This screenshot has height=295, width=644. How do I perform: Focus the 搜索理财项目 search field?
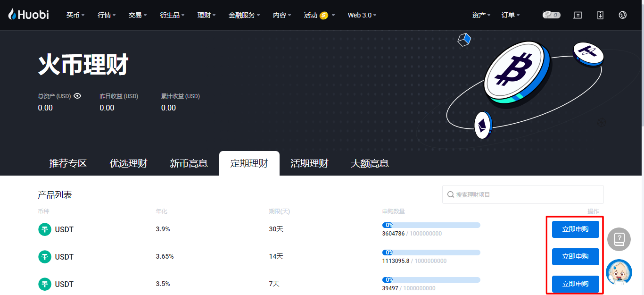tap(523, 194)
